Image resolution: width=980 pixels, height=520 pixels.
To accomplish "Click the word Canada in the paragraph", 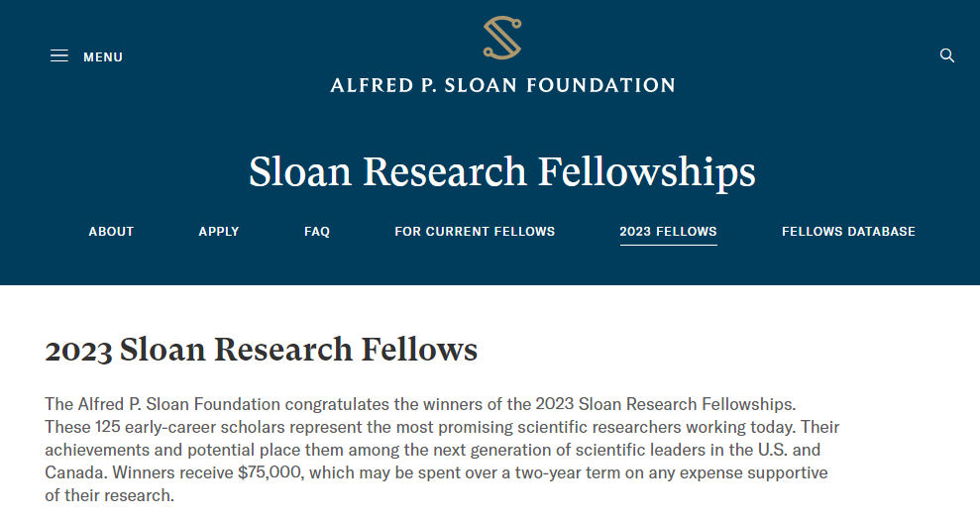I will click(75, 472).
